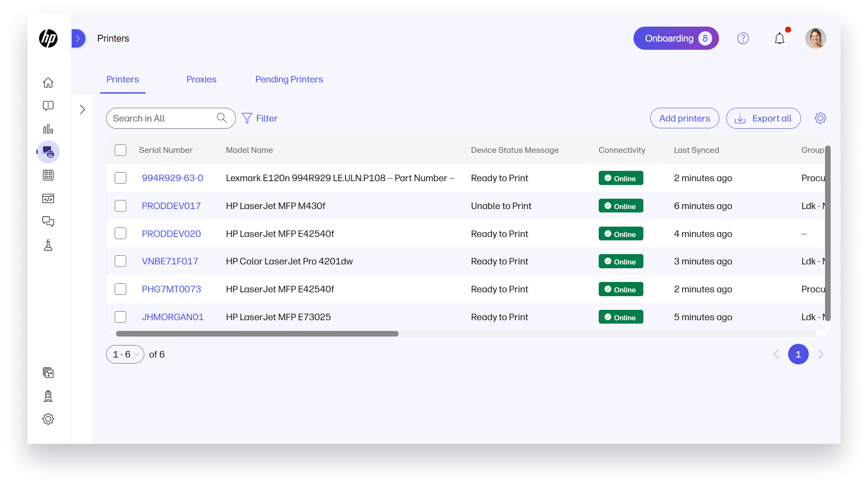This screenshot has width=868, height=485.
Task: Switch to the Proxies tab
Action: (201, 79)
